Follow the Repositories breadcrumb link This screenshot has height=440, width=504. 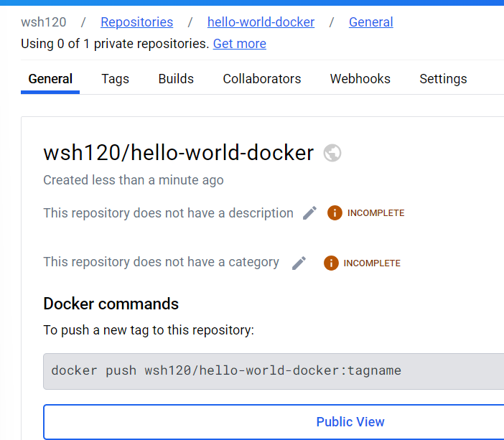(x=136, y=22)
